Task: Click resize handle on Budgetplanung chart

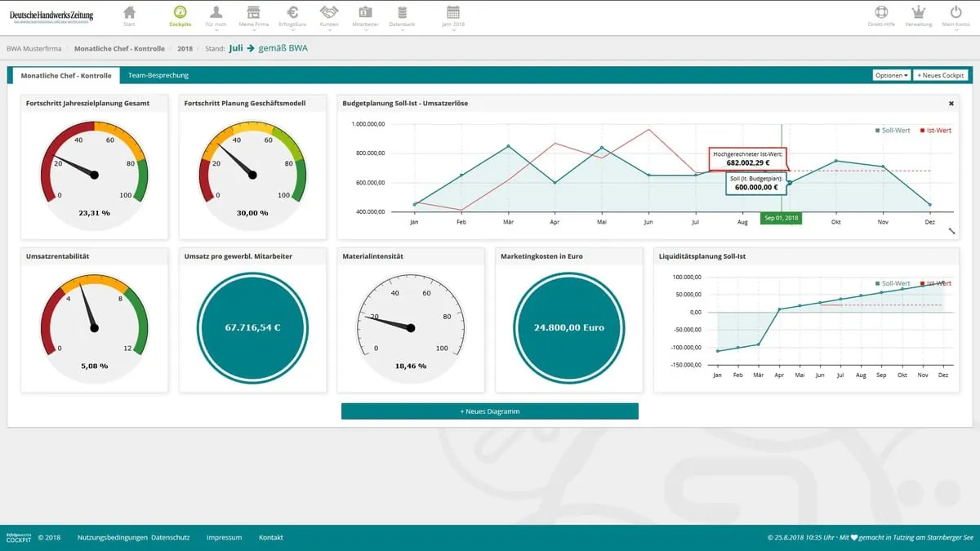Action: coord(951,231)
